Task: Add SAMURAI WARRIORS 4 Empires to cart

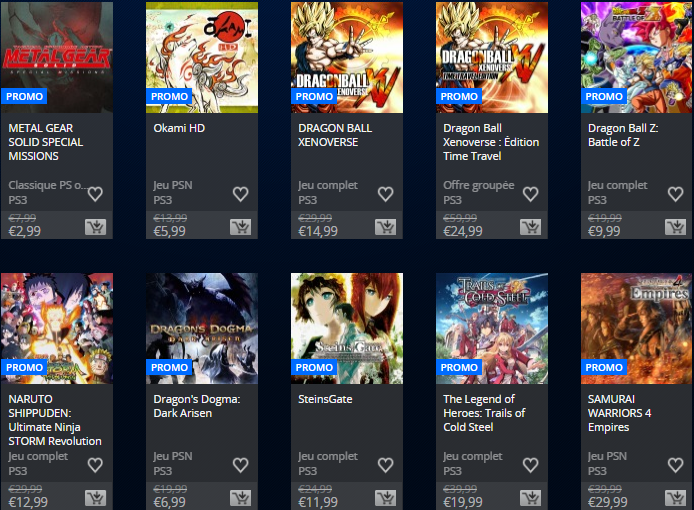Action: click(675, 498)
